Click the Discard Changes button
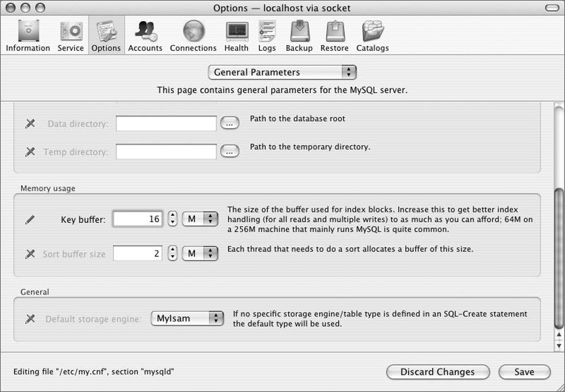 (x=438, y=372)
